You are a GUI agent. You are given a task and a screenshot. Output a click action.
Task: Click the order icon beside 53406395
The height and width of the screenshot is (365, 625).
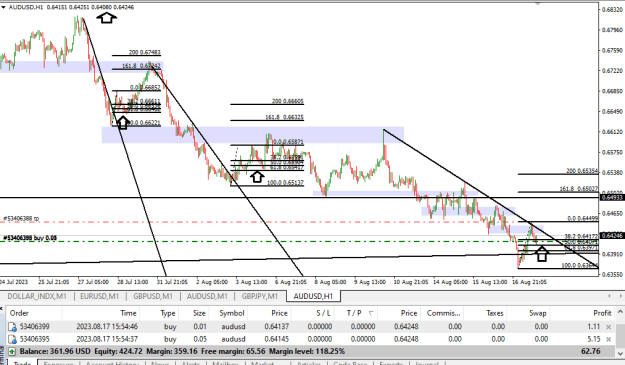point(12,339)
